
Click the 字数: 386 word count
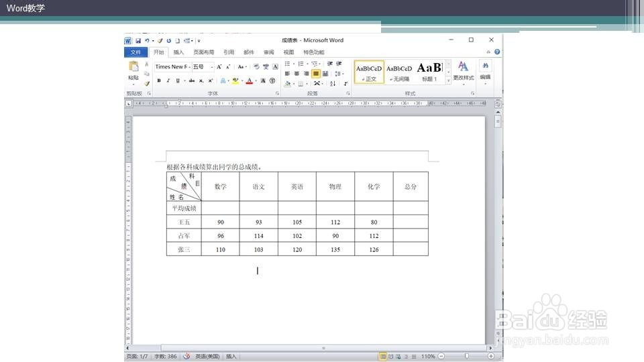pos(166,356)
